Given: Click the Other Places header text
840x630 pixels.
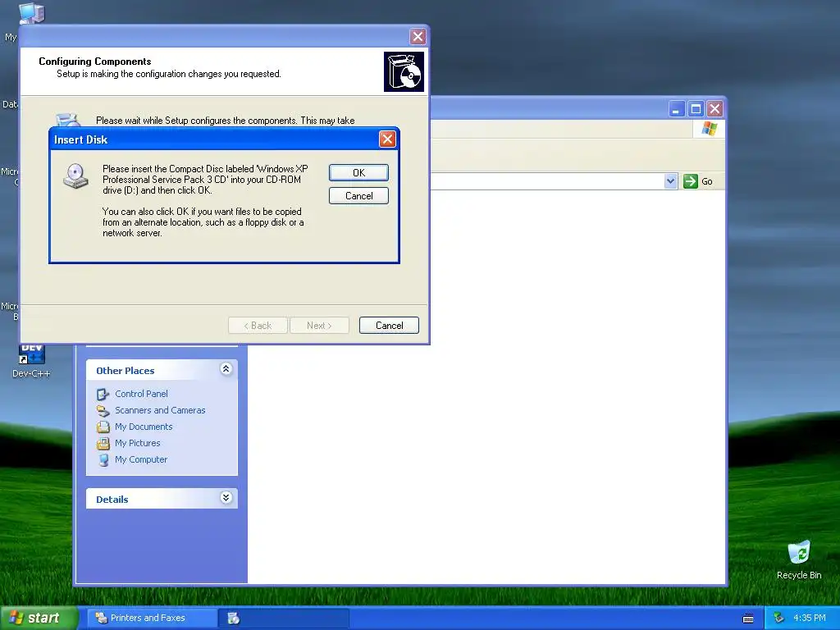Looking at the screenshot, I should tap(125, 371).
